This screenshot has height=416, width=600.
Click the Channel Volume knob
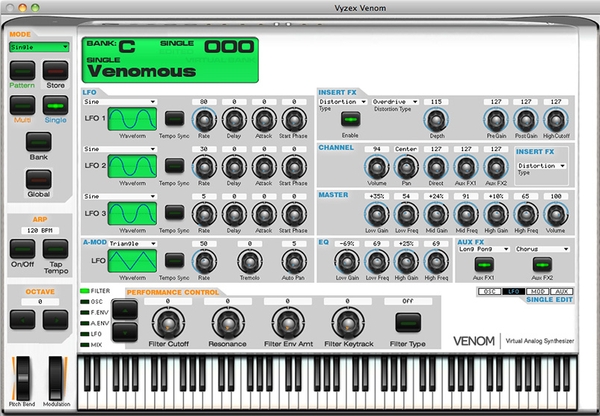[377, 167]
